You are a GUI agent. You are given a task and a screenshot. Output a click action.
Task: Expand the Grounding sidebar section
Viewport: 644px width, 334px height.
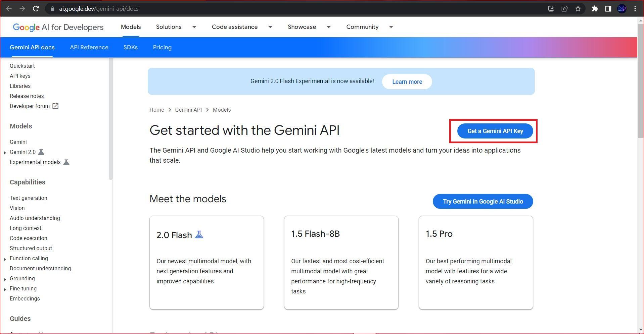[5, 279]
